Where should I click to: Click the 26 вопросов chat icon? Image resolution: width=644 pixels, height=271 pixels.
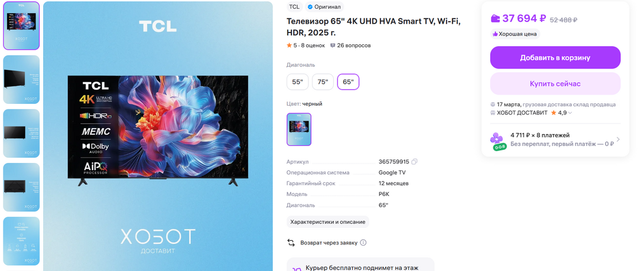click(x=333, y=45)
